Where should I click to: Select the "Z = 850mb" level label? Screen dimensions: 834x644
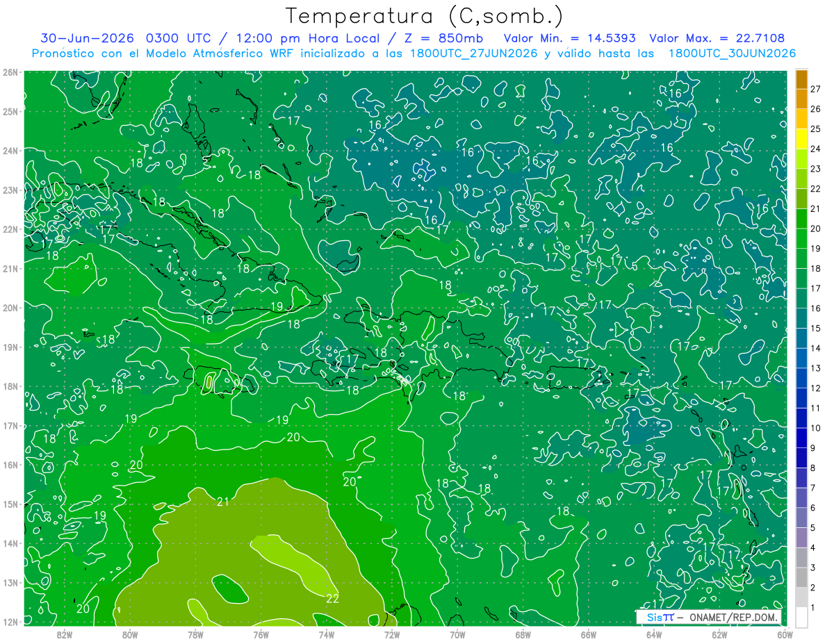pyautogui.click(x=443, y=38)
